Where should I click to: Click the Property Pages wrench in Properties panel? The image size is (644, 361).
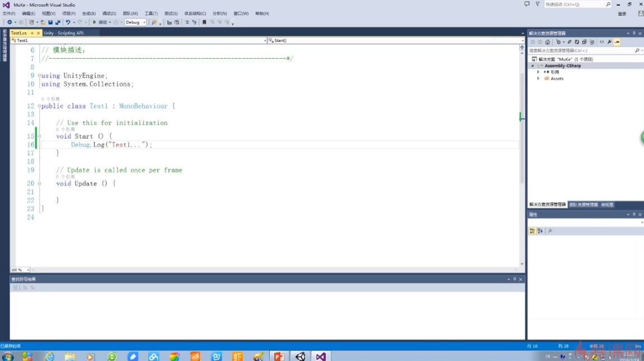[x=551, y=231]
